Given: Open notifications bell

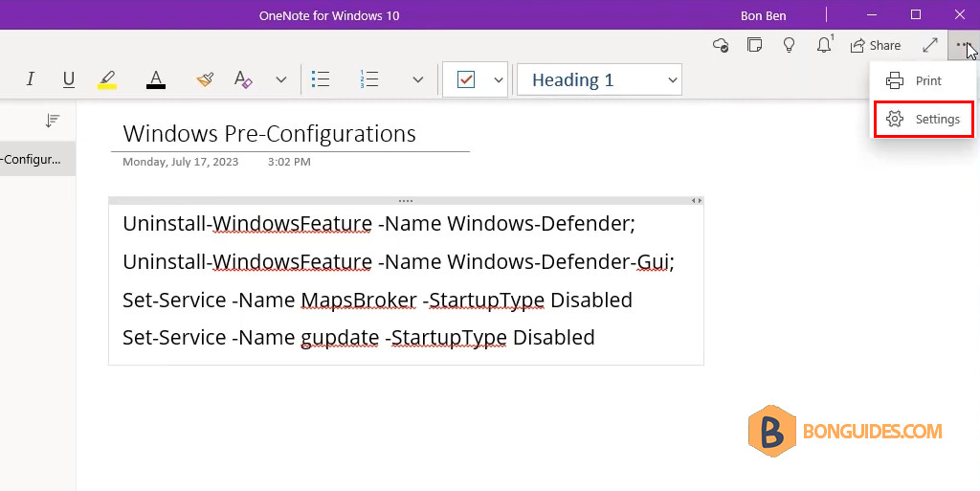Looking at the screenshot, I should click(824, 45).
